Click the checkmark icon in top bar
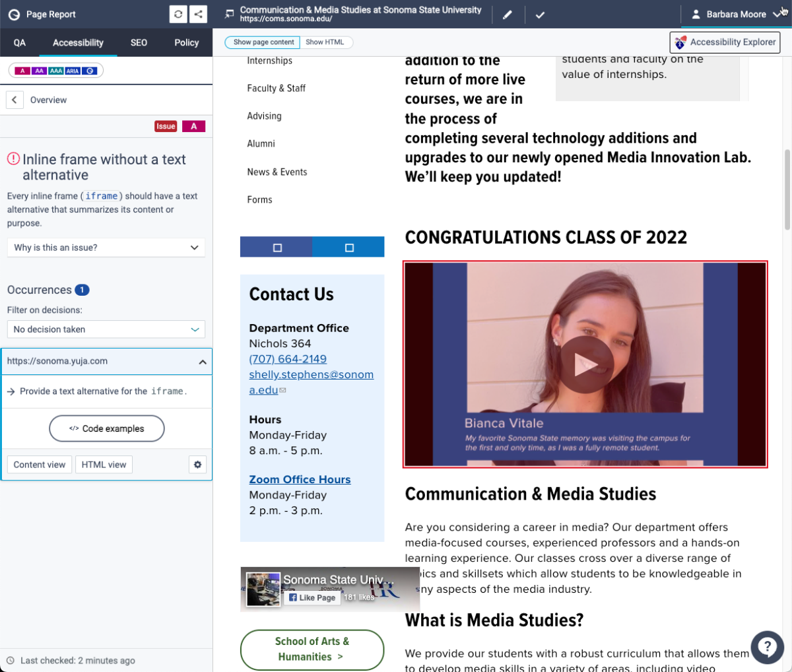Screen dimensions: 792x672 click(x=540, y=15)
